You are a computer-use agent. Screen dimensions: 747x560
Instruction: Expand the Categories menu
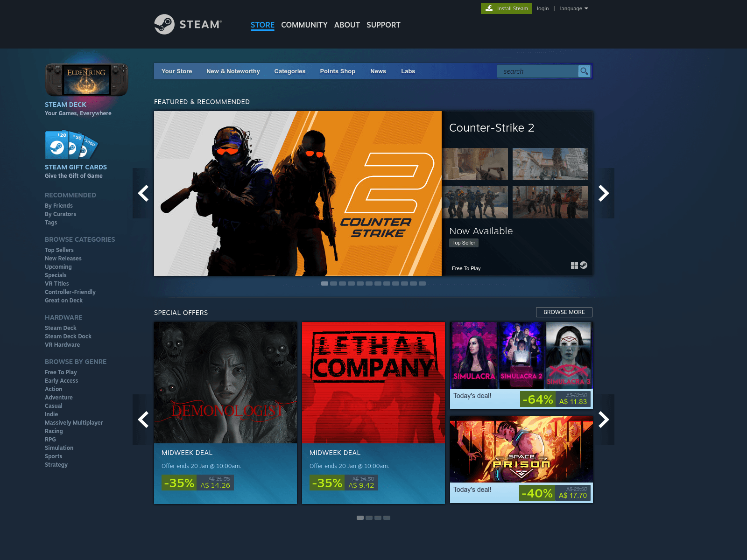pyautogui.click(x=290, y=71)
